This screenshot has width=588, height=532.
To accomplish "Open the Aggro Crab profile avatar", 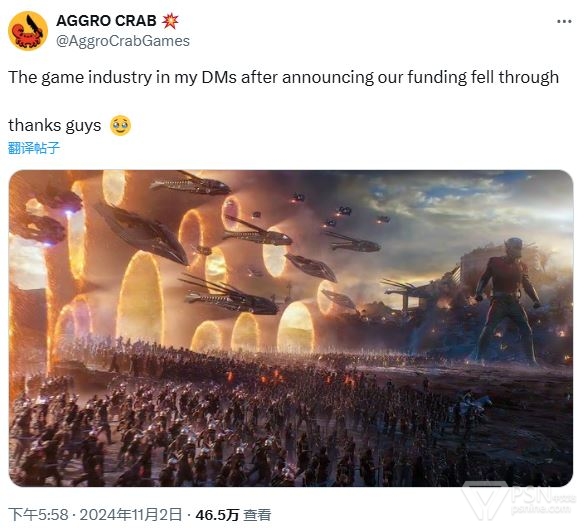I will pyautogui.click(x=28, y=31).
